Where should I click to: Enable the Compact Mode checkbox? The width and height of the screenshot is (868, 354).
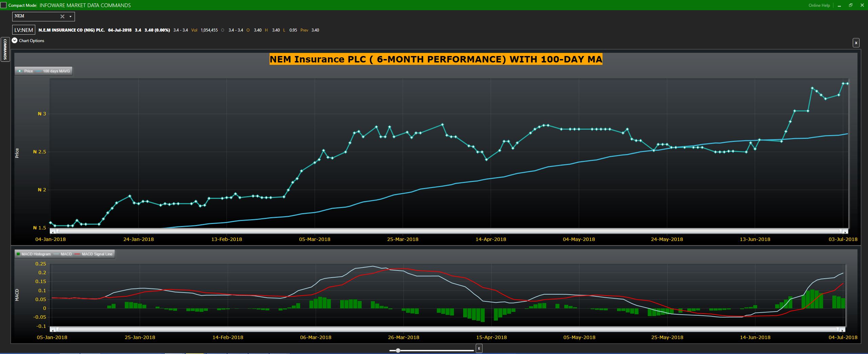coord(4,5)
